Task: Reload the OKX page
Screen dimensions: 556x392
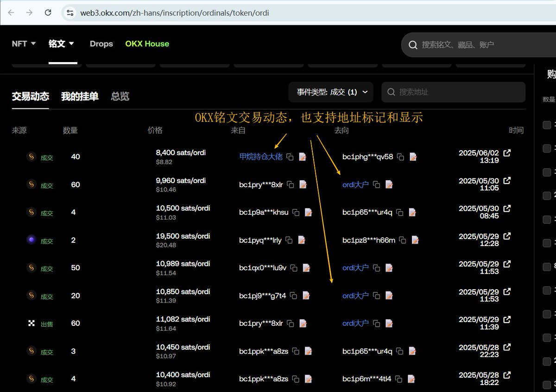Action: (48, 13)
